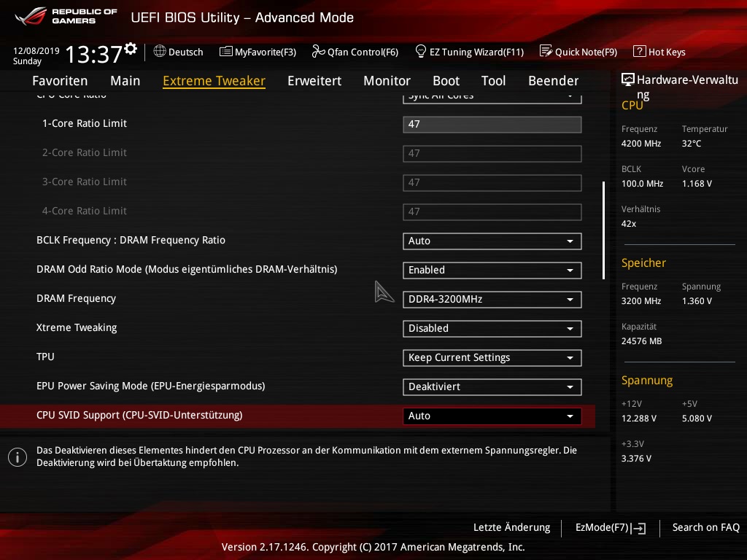Image resolution: width=747 pixels, height=560 pixels.
Task: Click Letzte Änderung
Action: [x=511, y=527]
